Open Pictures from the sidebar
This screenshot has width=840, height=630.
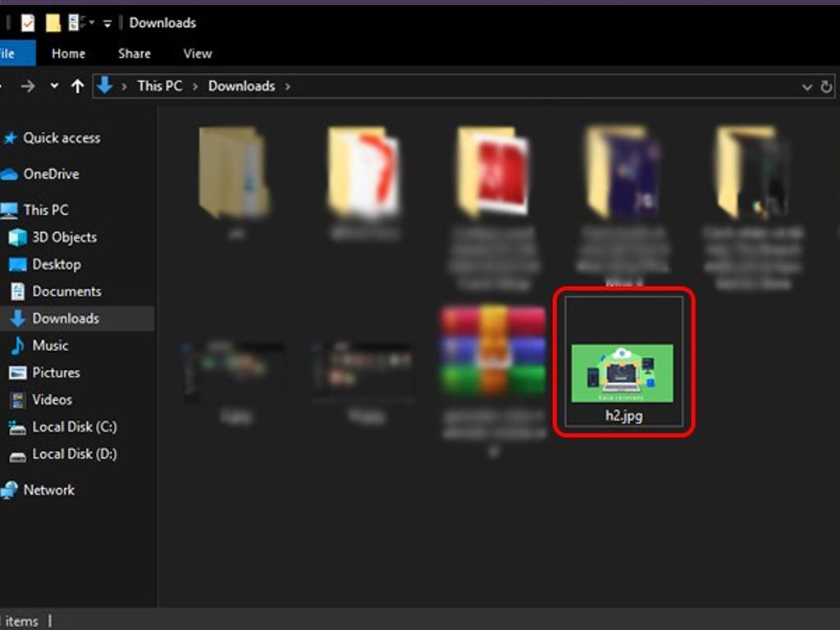pos(56,372)
